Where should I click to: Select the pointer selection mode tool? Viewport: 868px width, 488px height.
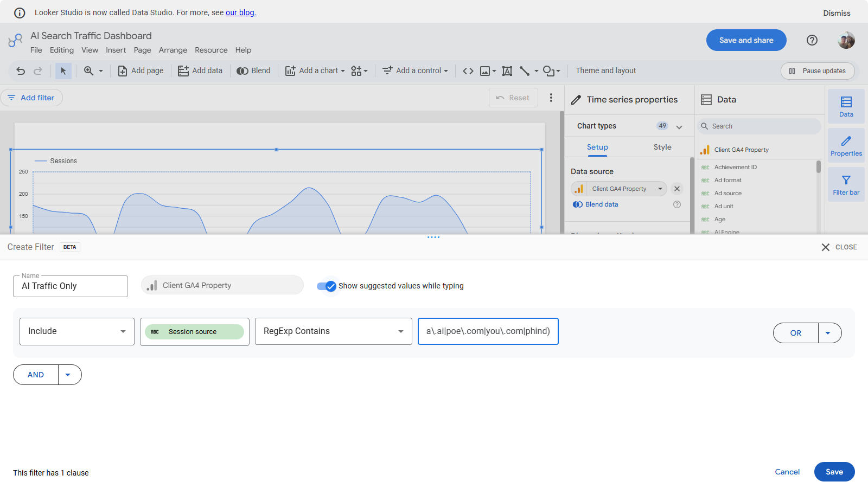63,71
